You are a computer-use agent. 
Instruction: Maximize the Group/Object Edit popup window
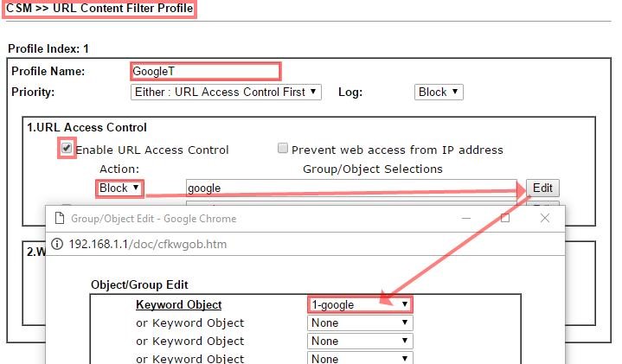tap(505, 218)
